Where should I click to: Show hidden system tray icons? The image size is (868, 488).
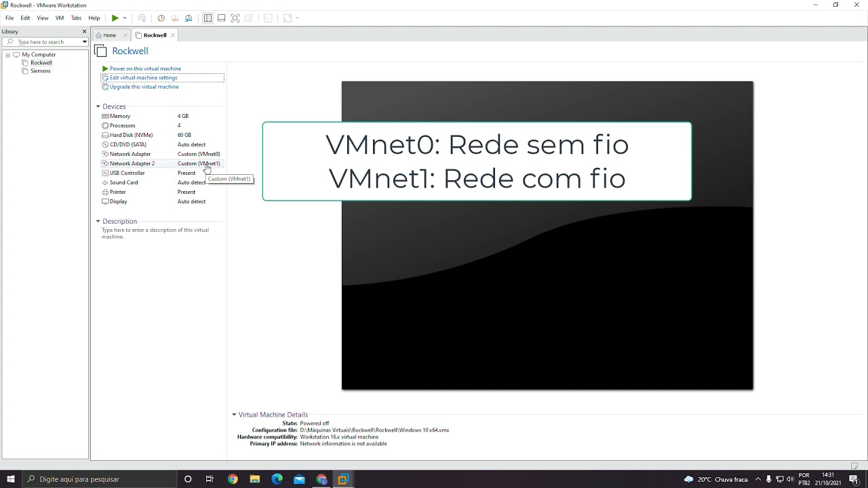(758, 479)
